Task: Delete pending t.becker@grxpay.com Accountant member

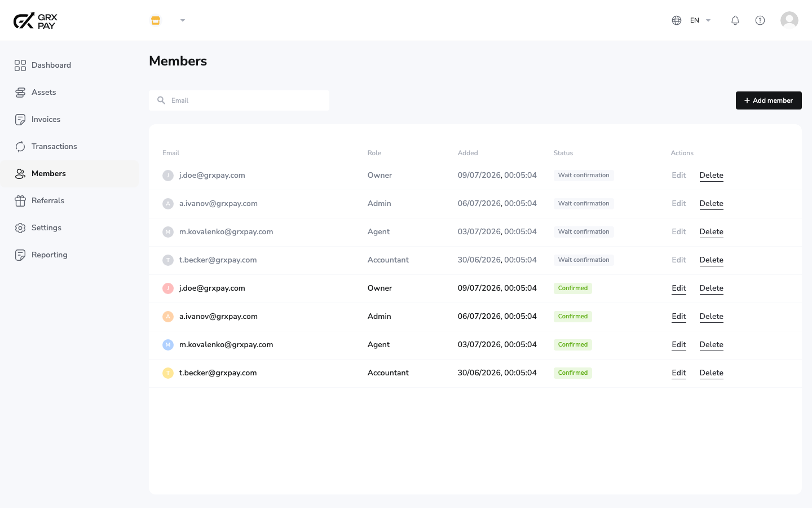Action: 711,260
